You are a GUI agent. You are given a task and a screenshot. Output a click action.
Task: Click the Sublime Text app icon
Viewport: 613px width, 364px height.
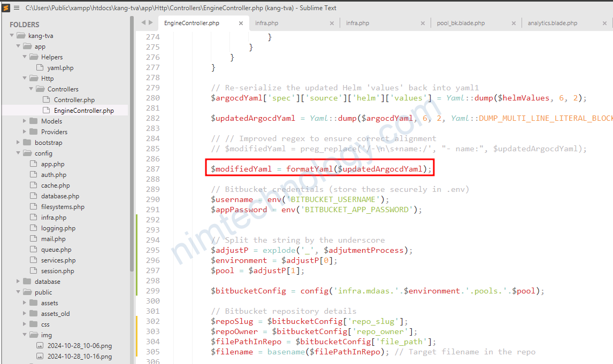(6, 8)
